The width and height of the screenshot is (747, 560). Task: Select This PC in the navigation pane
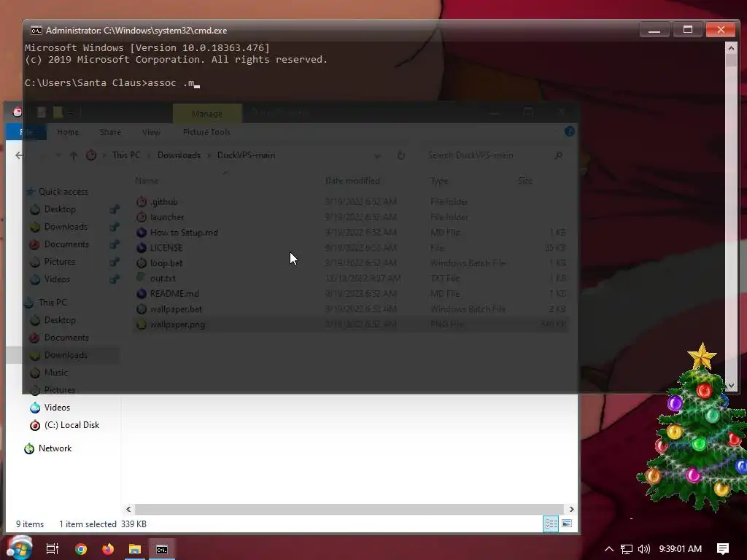coord(53,303)
